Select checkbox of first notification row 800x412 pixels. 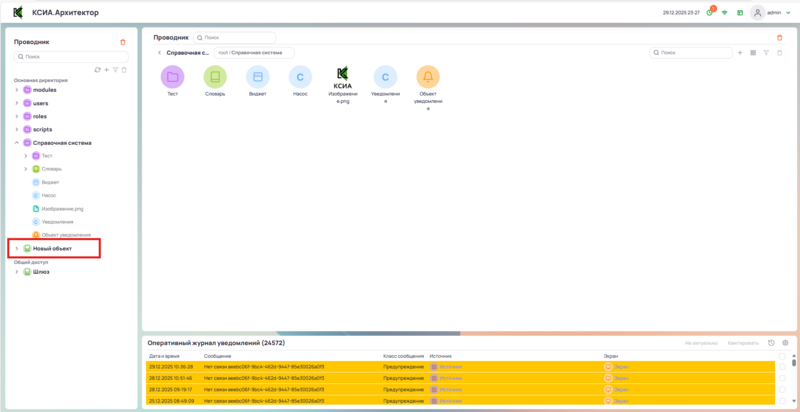[x=781, y=367]
